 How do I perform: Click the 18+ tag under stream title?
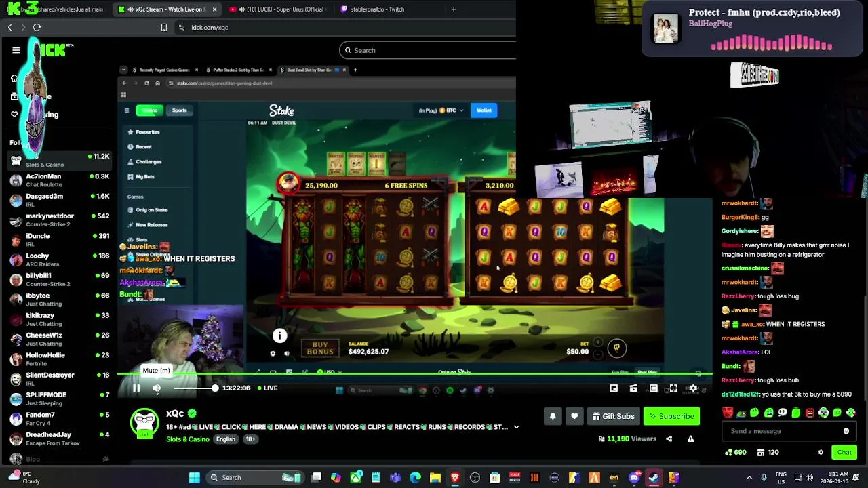pos(250,439)
